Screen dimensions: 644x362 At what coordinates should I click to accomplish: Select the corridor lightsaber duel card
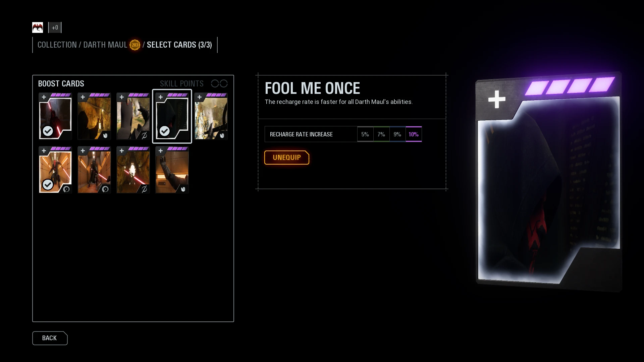tap(94, 170)
